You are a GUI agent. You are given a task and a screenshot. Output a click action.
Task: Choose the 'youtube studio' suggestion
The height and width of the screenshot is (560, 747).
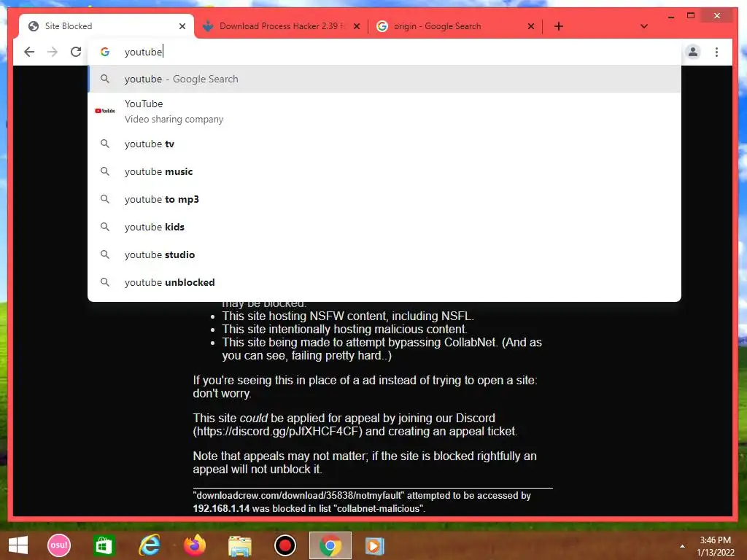pos(384,254)
